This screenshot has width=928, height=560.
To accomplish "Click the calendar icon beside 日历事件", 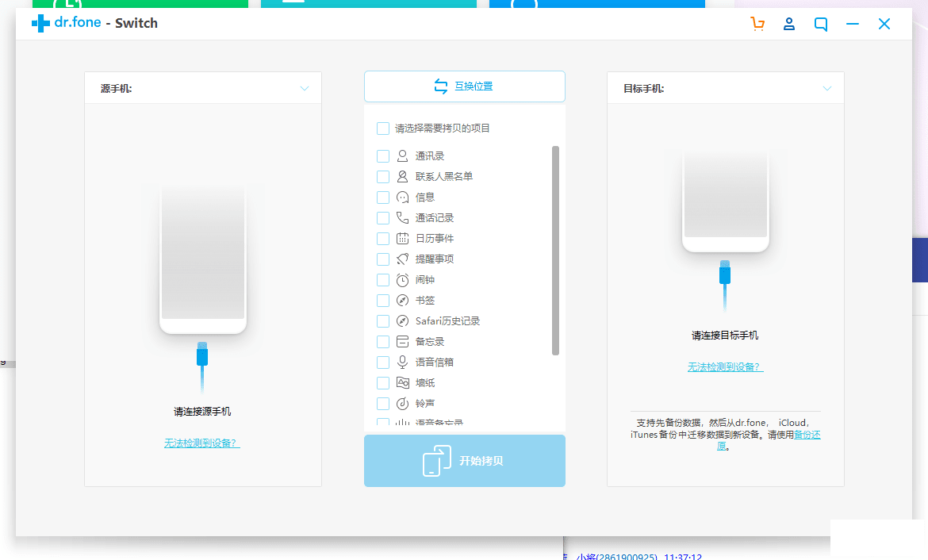I will [402, 239].
